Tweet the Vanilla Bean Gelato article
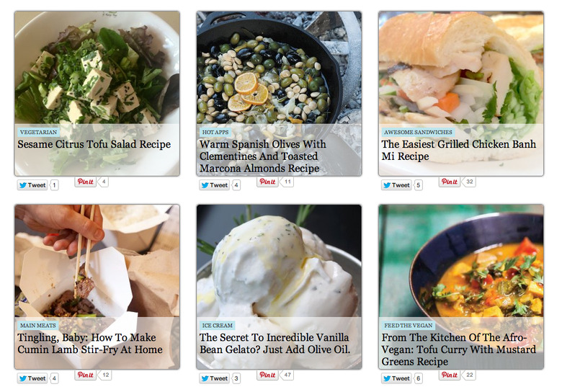The width and height of the screenshot is (562, 392). pyautogui.click(x=214, y=378)
